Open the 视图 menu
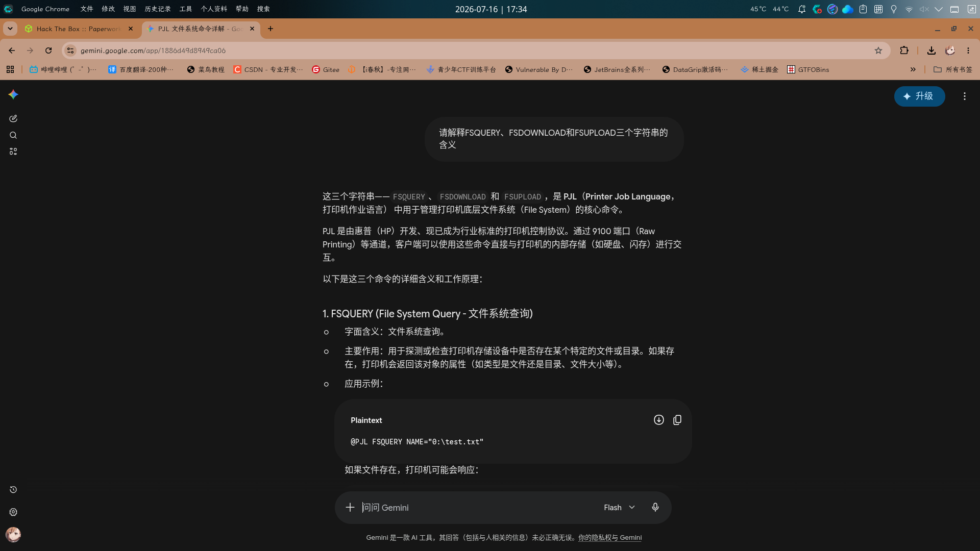 coord(130,9)
